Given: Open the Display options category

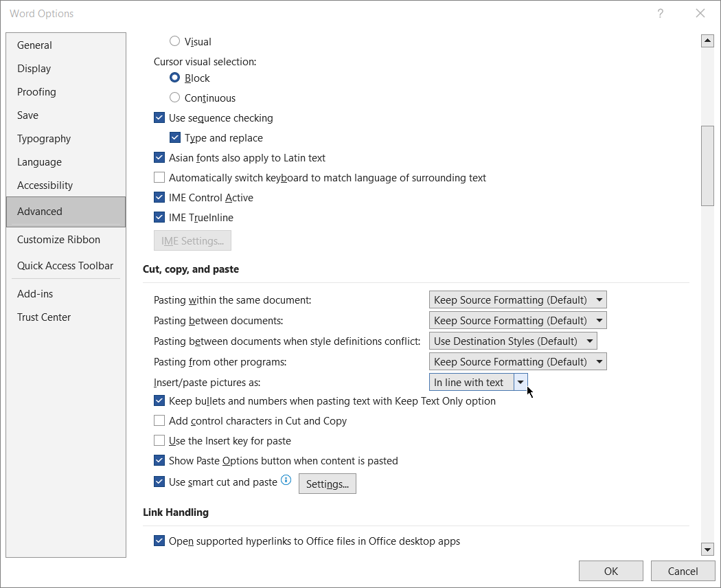Looking at the screenshot, I should click(66, 69).
